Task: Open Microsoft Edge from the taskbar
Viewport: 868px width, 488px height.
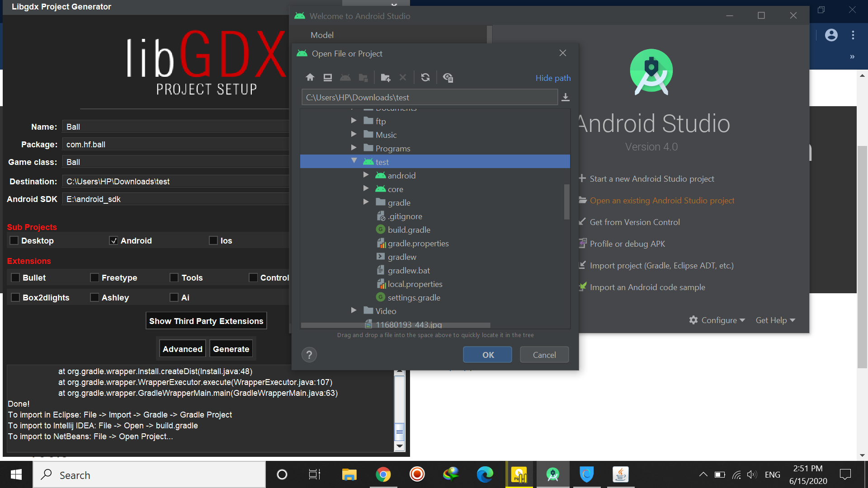Action: pyautogui.click(x=485, y=474)
